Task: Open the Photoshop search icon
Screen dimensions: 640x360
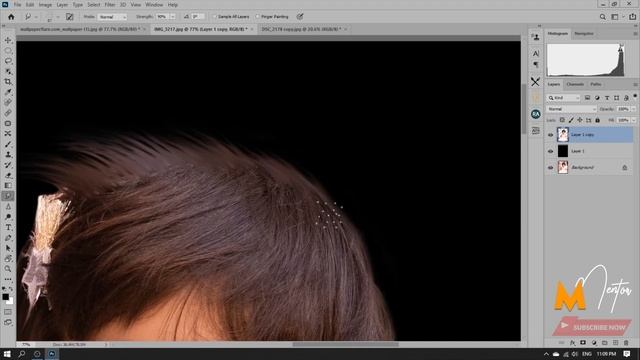Action: tap(602, 17)
